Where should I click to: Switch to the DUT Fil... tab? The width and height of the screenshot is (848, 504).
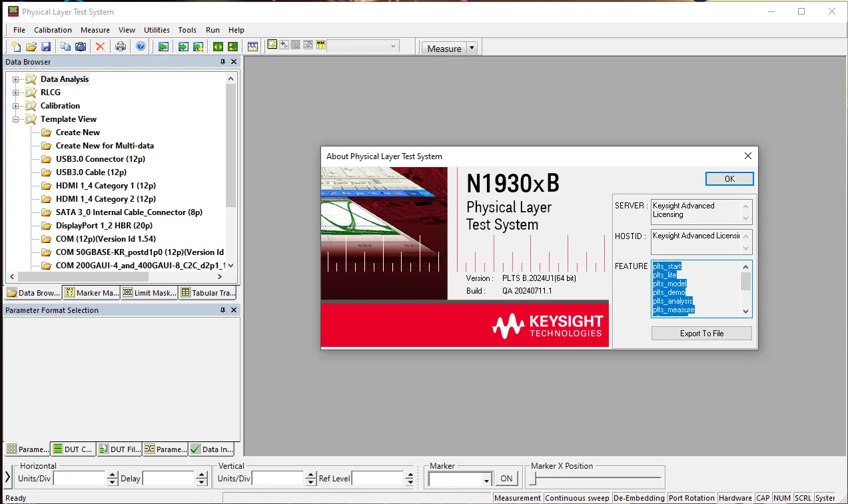point(119,449)
